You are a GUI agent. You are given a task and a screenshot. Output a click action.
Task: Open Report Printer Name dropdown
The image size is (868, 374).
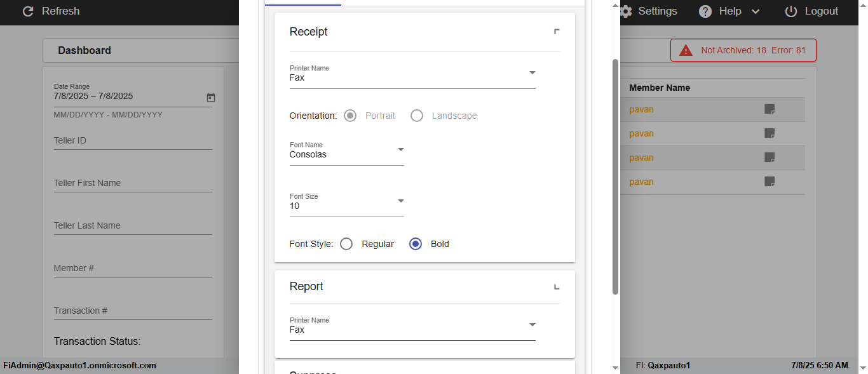click(x=532, y=325)
